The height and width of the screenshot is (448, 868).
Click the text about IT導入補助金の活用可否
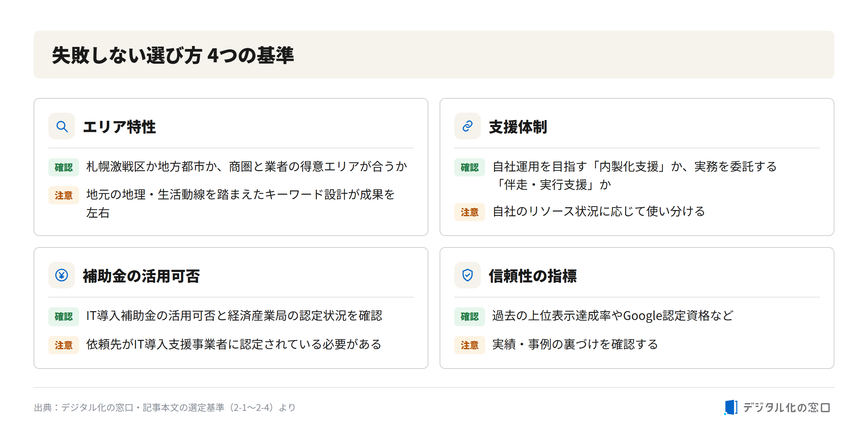(x=234, y=316)
